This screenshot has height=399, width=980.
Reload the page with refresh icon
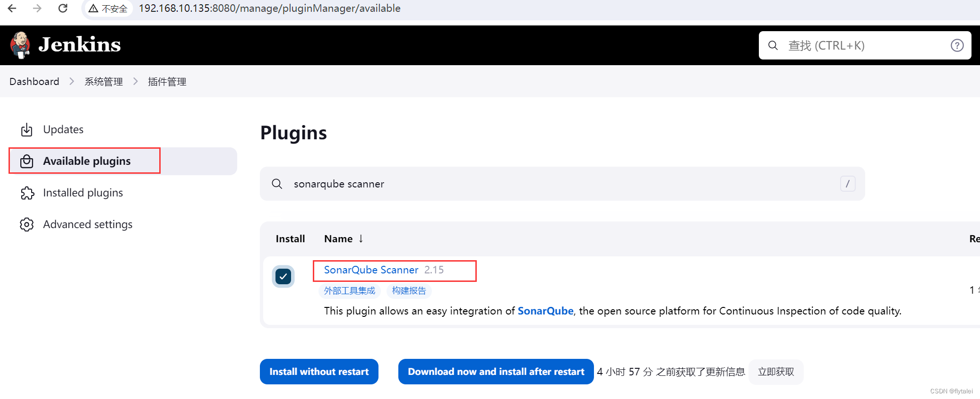[x=63, y=8]
